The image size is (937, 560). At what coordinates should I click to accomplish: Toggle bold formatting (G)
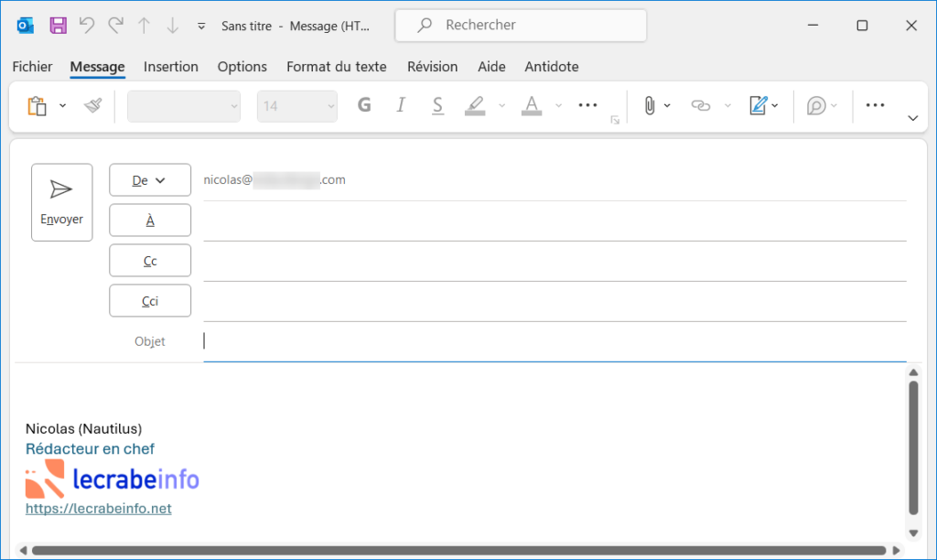click(363, 105)
